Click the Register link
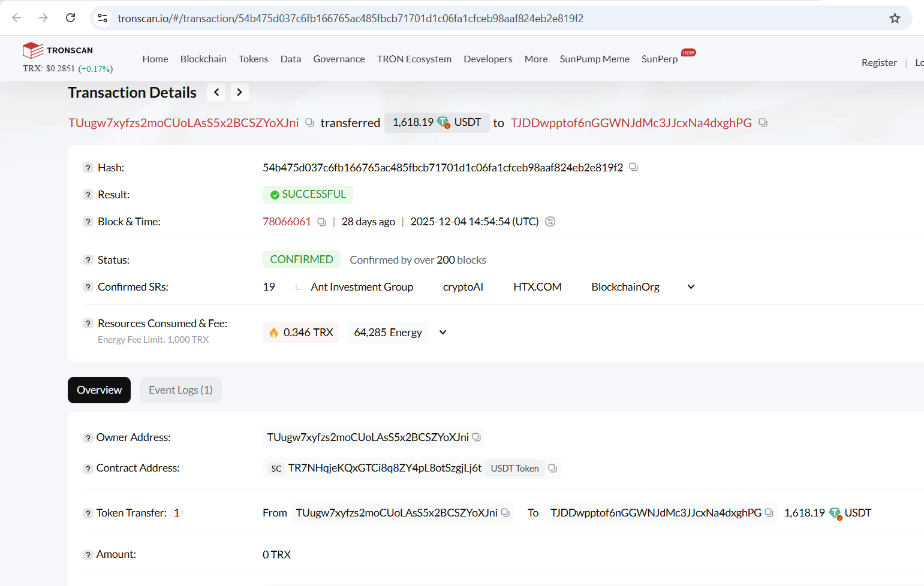The image size is (924, 586). point(879,62)
